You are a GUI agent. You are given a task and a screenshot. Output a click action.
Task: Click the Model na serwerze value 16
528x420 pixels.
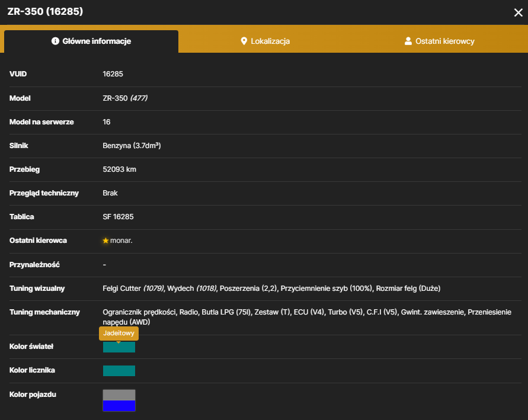coord(107,122)
